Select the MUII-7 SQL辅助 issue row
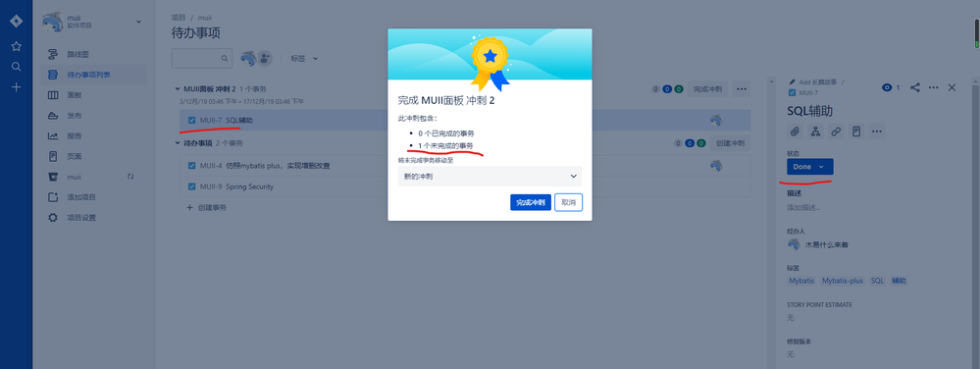This screenshot has width=980, height=369. click(465, 120)
